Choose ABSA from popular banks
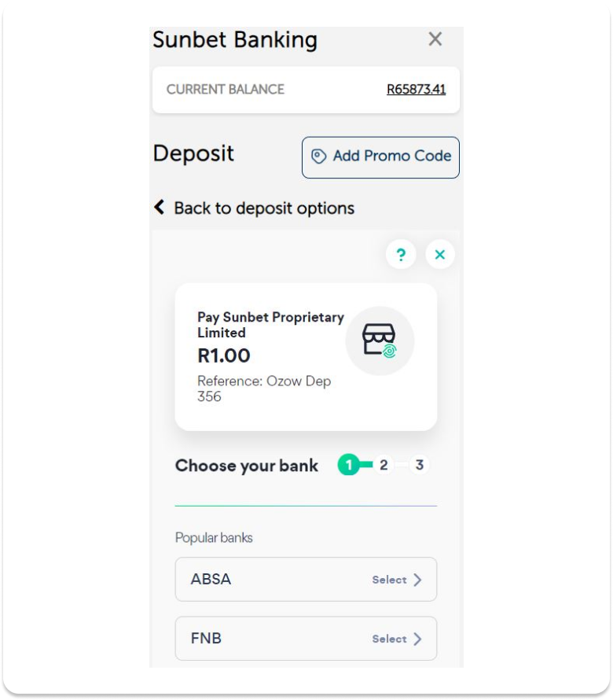613x700 pixels. click(306, 580)
